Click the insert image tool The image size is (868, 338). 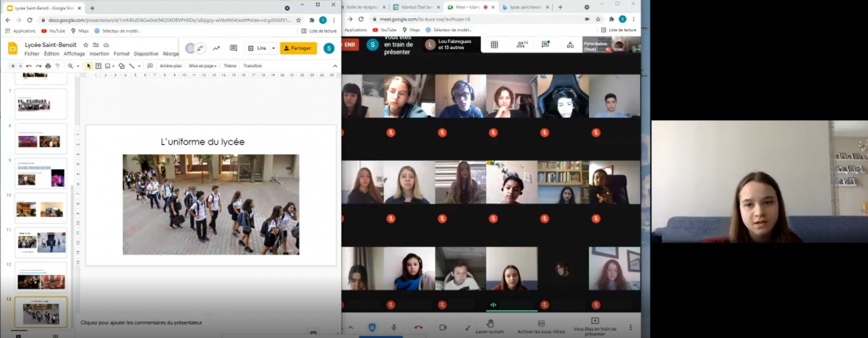tap(107, 66)
